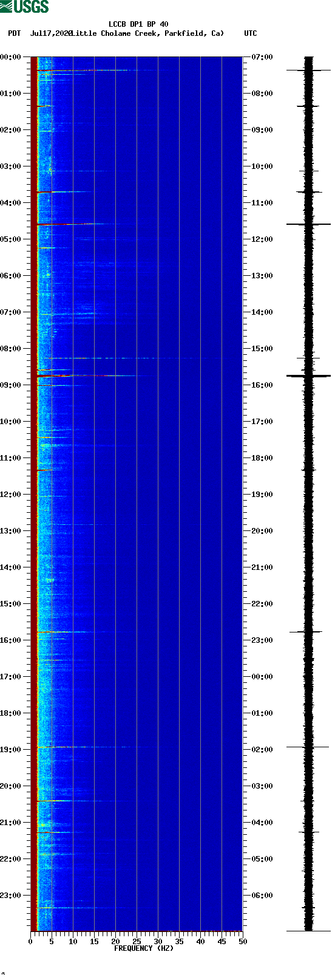Click the largest seismogram spike near 15:45 UTC
Viewport: 335px width, 980px height.
click(308, 376)
